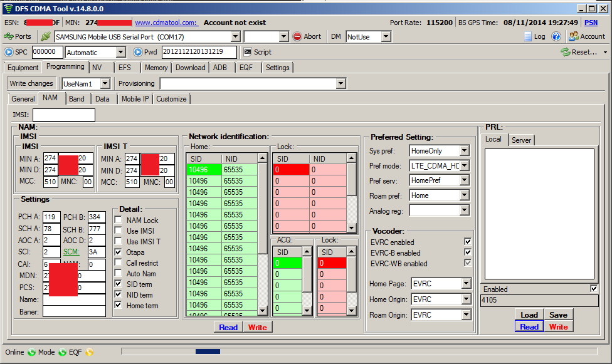This screenshot has width=612, height=364.
Task: Enable the NAM Lock checkbox
Action: tap(119, 220)
